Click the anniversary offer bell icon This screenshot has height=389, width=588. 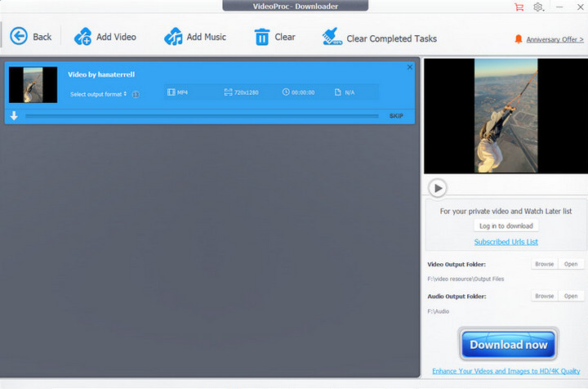pos(519,39)
